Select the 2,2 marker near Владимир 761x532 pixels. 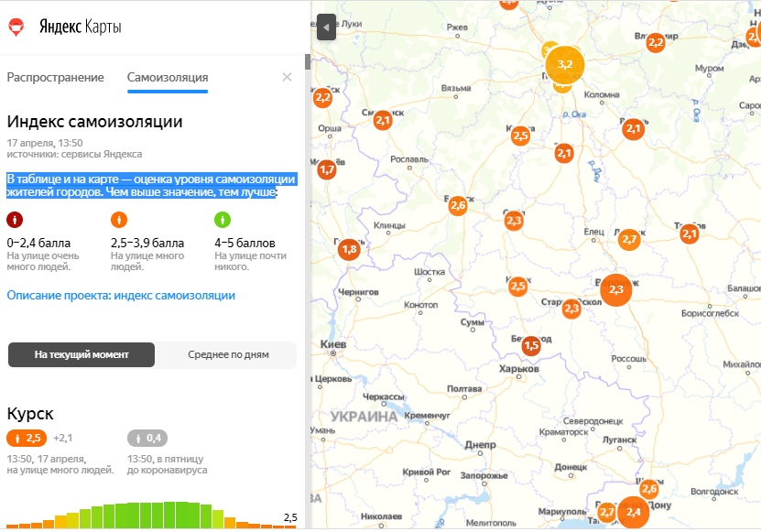click(x=656, y=43)
